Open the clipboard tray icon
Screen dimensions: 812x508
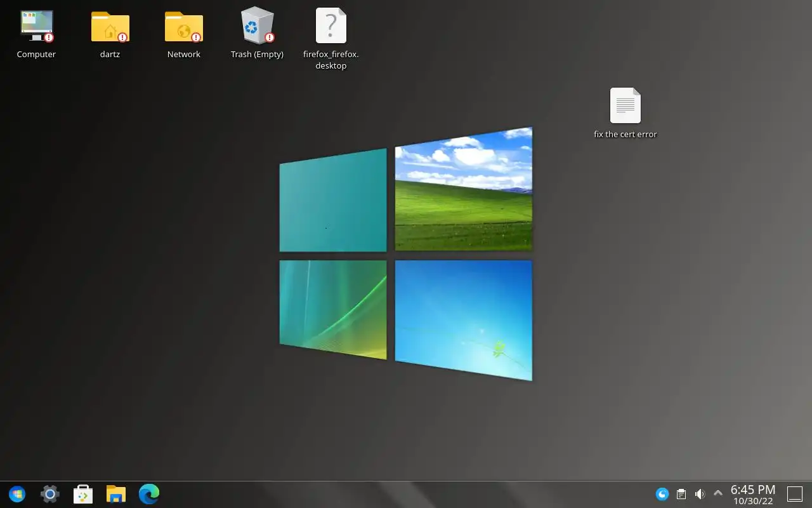click(x=681, y=494)
